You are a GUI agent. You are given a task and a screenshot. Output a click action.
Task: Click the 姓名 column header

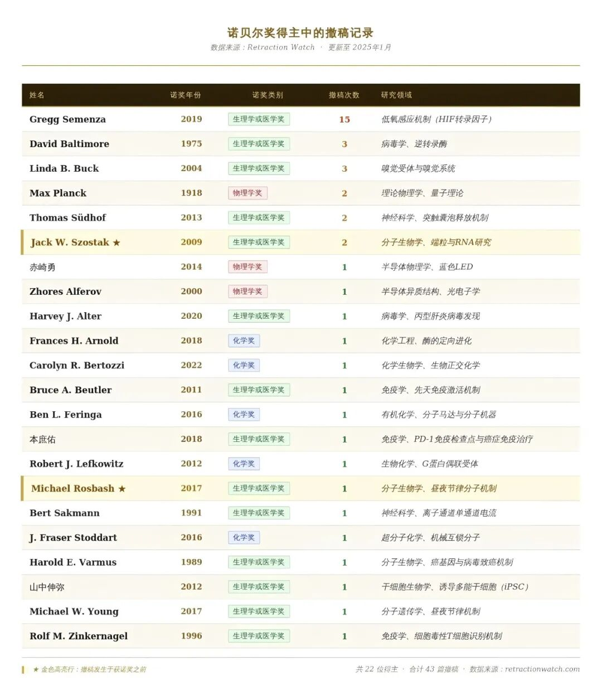coord(37,95)
